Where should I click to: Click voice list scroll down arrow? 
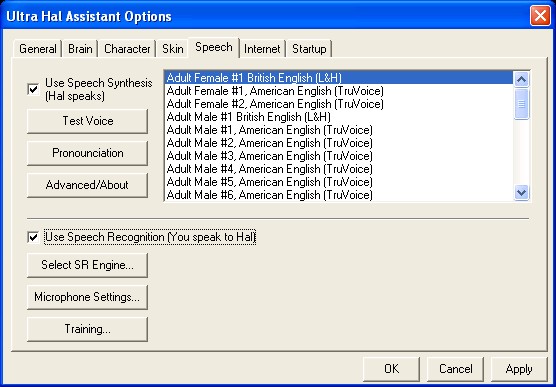coord(521,193)
